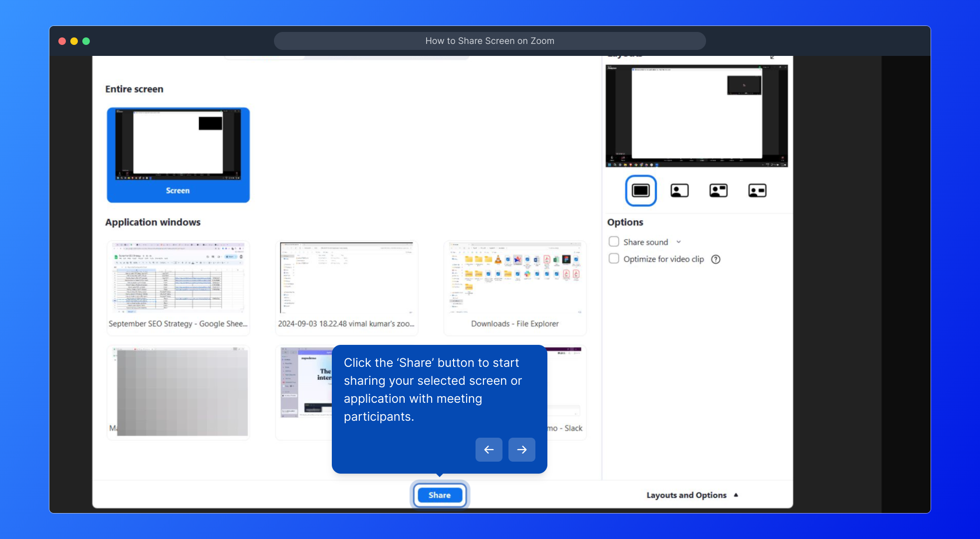Enable the Share sound checkbox

point(614,242)
